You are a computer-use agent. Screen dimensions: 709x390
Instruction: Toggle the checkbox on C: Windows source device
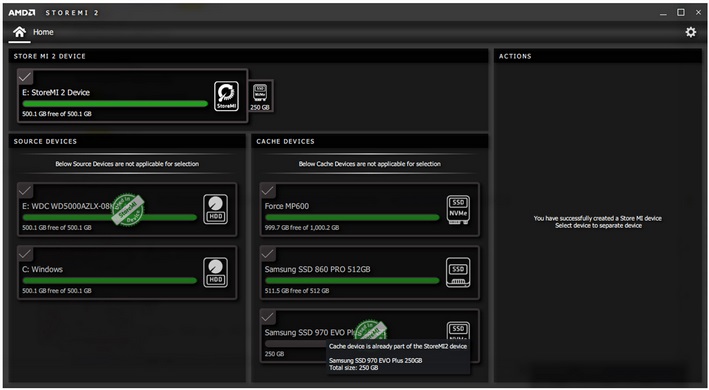pos(25,254)
